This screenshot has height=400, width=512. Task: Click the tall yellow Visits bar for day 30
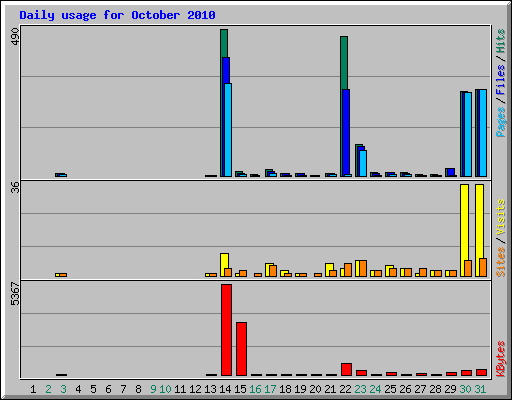[464, 222]
